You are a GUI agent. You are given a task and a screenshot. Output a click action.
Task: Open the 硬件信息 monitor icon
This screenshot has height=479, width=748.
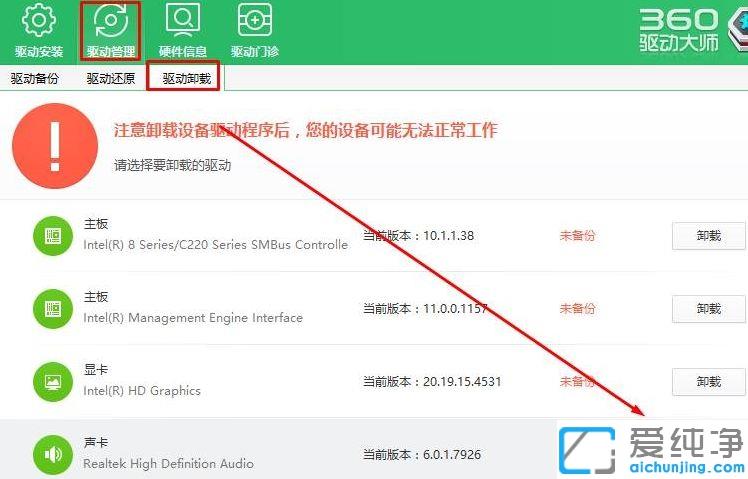click(x=183, y=21)
